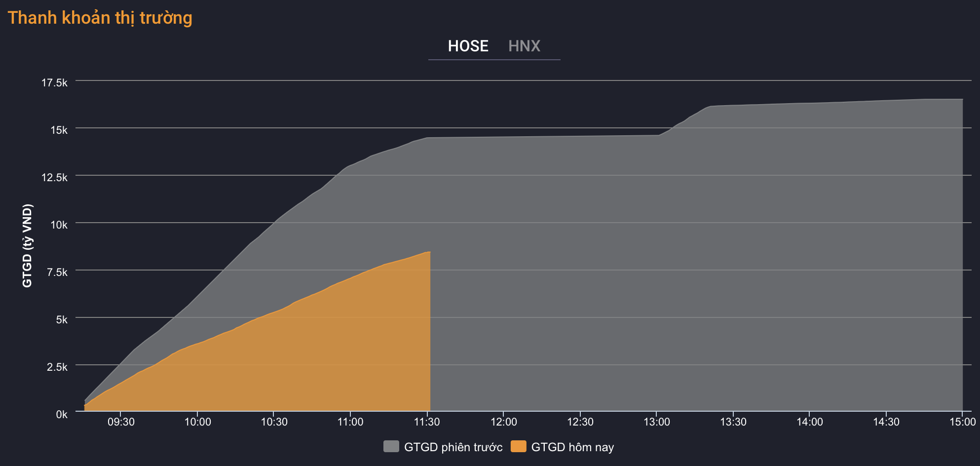The image size is (980, 466).
Task: Click the 'Thanh khoản thị trường' title
Action: point(100,18)
